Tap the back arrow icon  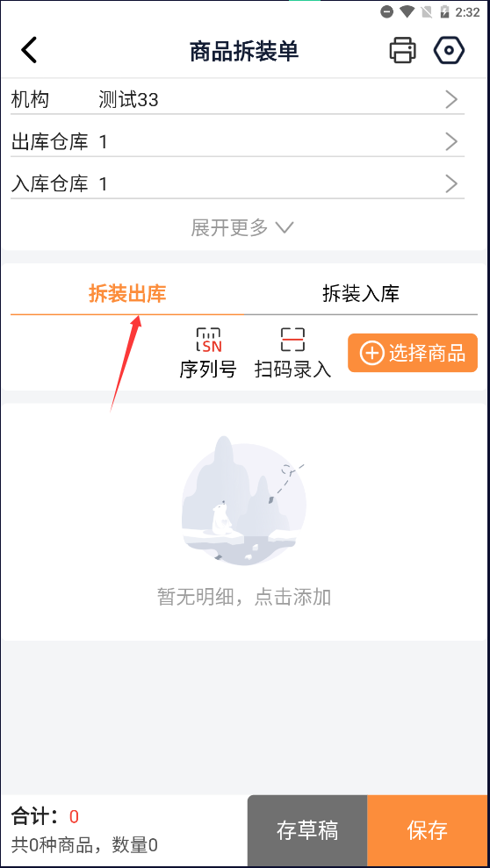click(29, 50)
